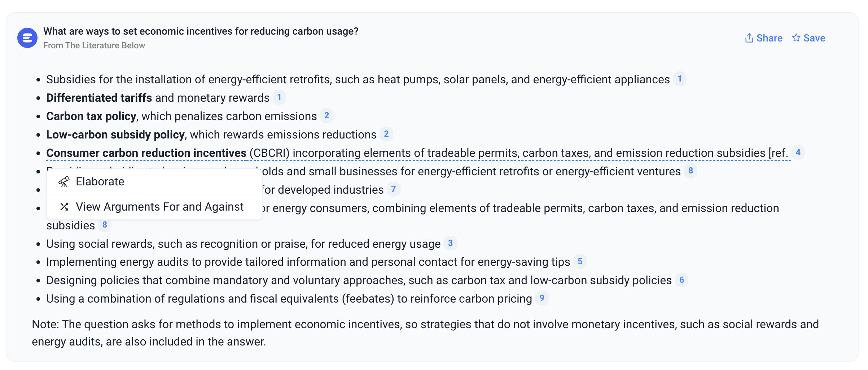Click the Save star icon

(x=796, y=38)
